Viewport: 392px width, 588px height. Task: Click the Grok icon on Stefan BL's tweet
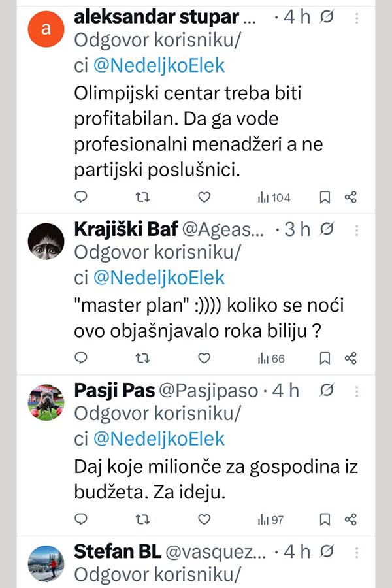point(328,552)
